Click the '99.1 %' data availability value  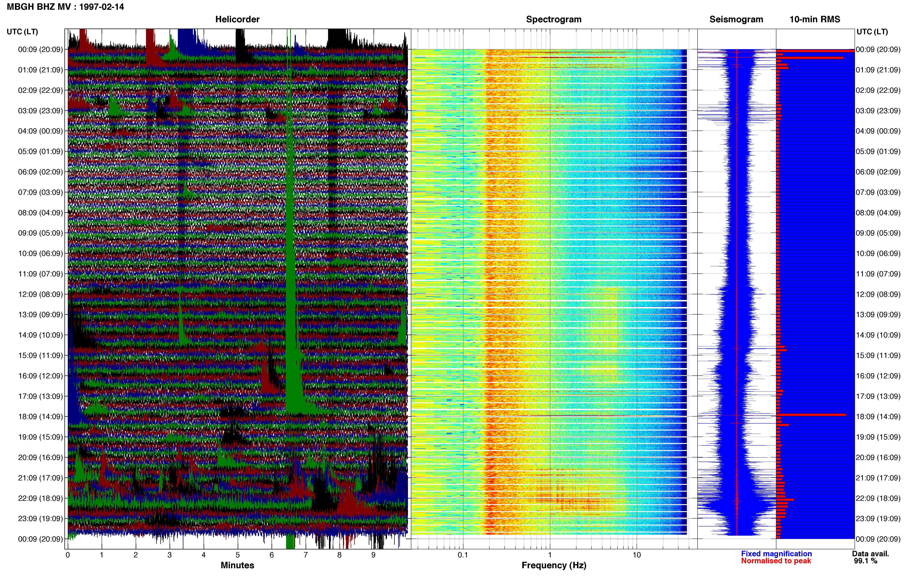click(865, 561)
